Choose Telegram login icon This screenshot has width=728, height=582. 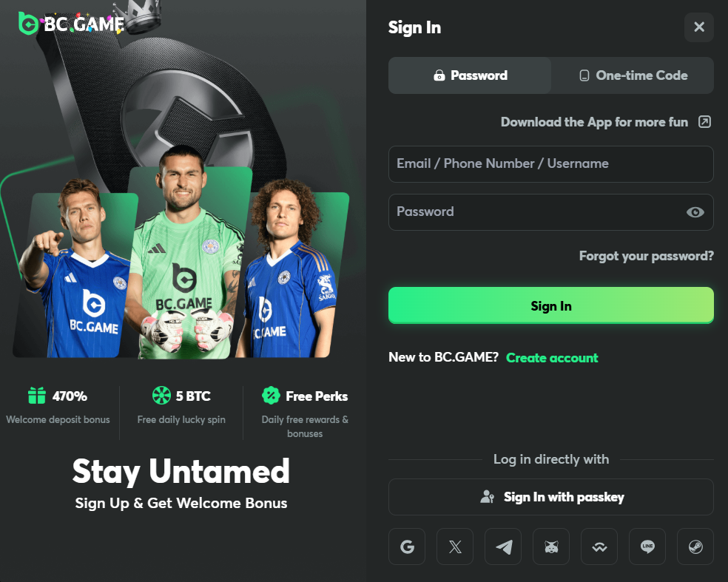pos(503,547)
